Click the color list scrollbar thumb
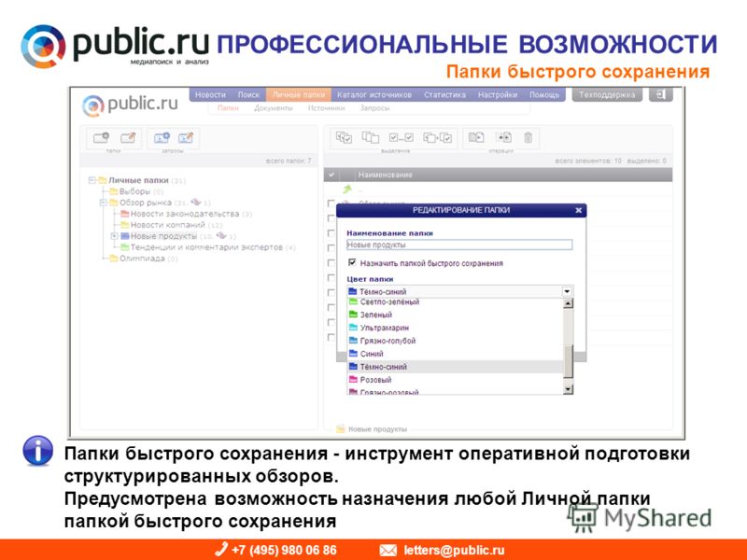Screen dimensions: 747x560 pyautogui.click(x=568, y=361)
